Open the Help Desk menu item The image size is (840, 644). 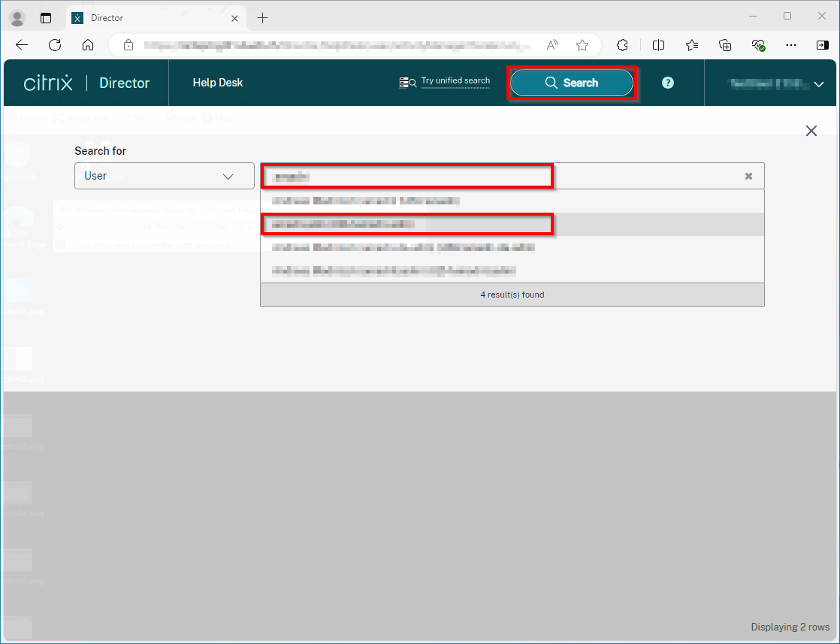pyautogui.click(x=217, y=83)
